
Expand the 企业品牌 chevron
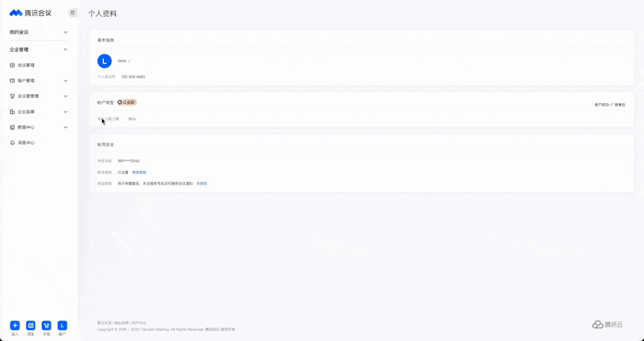pos(66,112)
